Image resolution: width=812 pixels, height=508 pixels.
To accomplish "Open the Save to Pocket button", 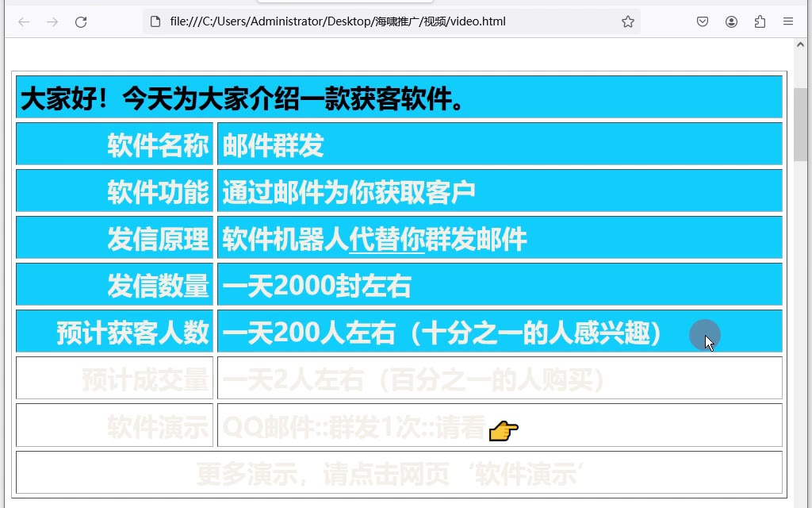I will 703,21.
